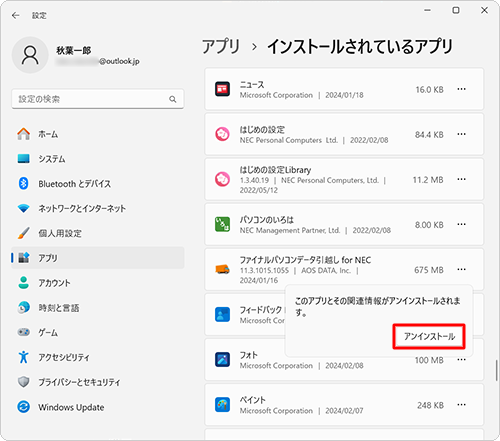Click the orange truck data migration icon
Screen dimensions: 500x441
click(222, 269)
